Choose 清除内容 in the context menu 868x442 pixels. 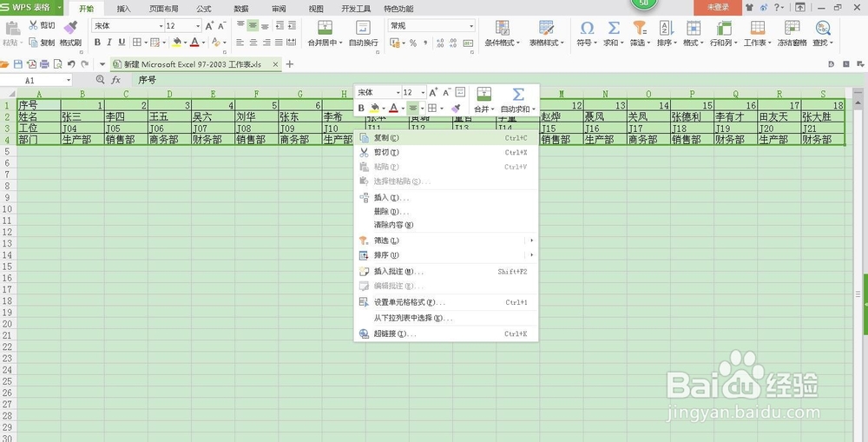point(446,225)
